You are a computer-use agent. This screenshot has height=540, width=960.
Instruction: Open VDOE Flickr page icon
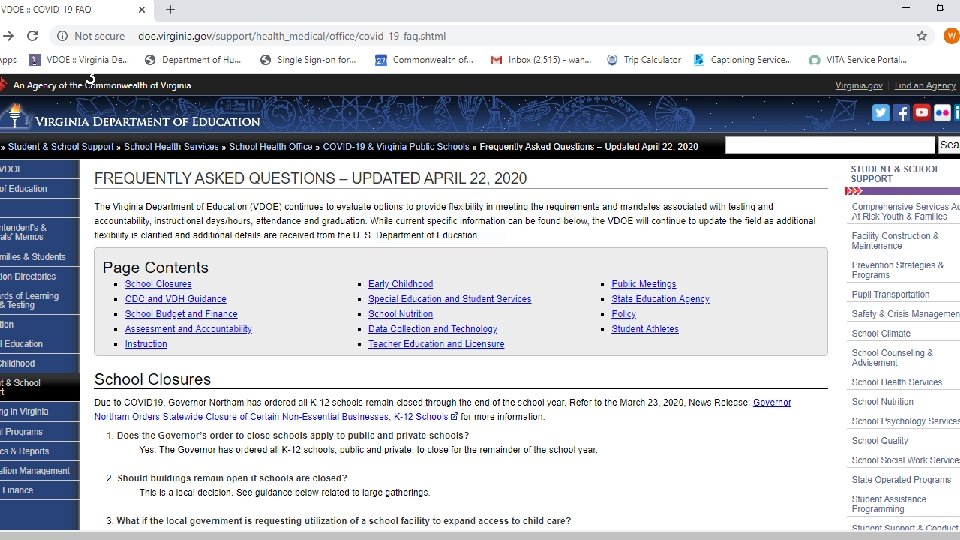[942, 113]
